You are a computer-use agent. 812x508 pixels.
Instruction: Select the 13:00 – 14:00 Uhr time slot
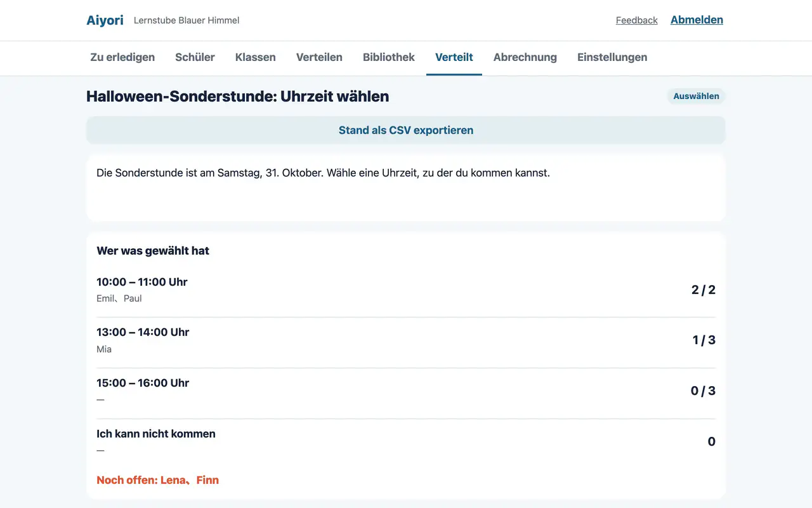point(143,332)
